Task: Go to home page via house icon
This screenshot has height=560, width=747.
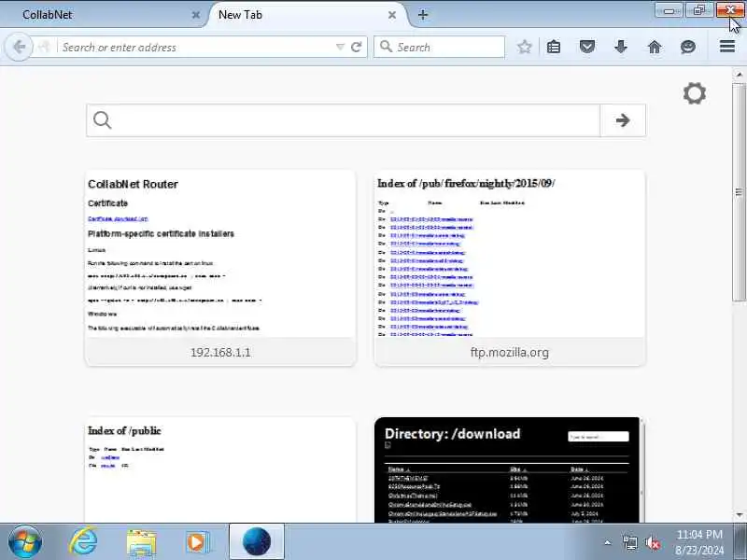Action: [655, 47]
